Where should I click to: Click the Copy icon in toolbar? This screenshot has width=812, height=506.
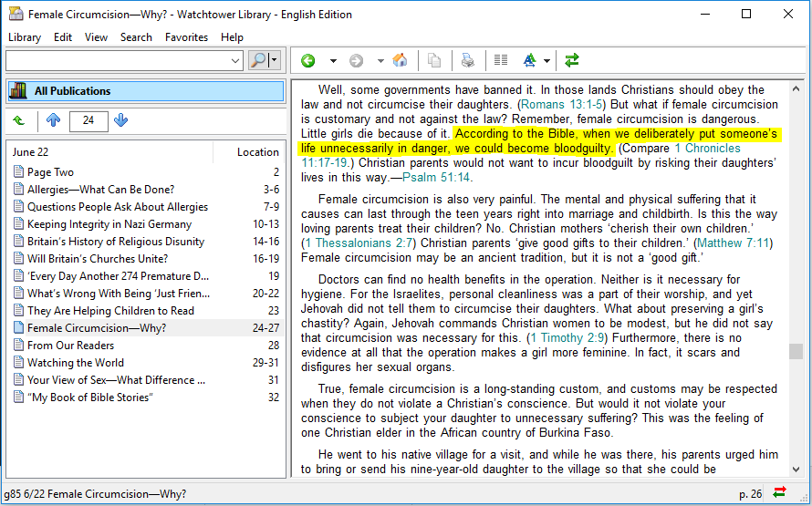point(434,61)
